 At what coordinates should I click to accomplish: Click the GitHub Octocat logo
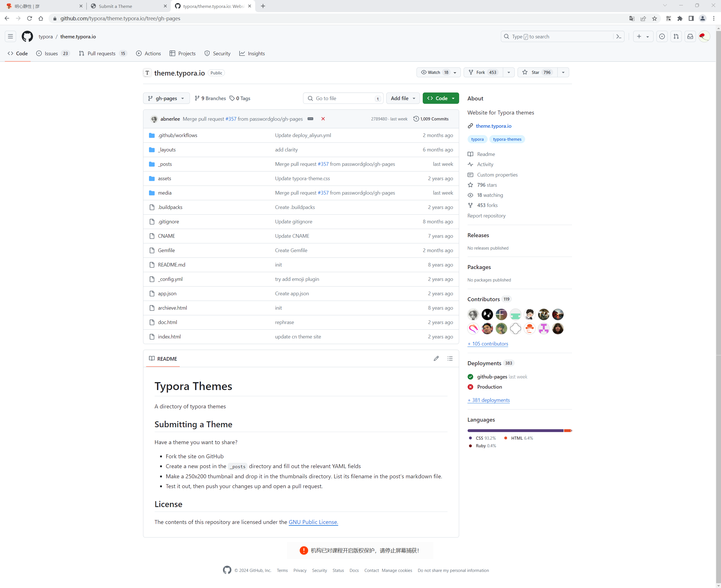(x=27, y=36)
